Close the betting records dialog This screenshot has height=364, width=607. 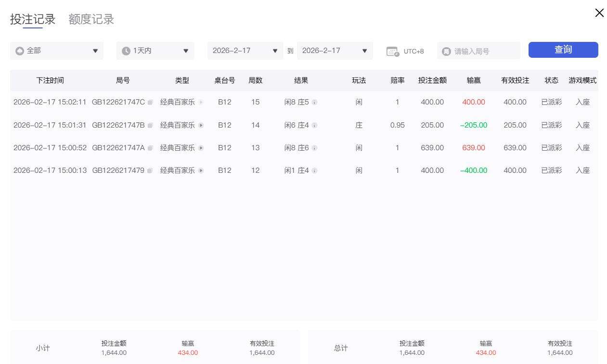(x=599, y=13)
